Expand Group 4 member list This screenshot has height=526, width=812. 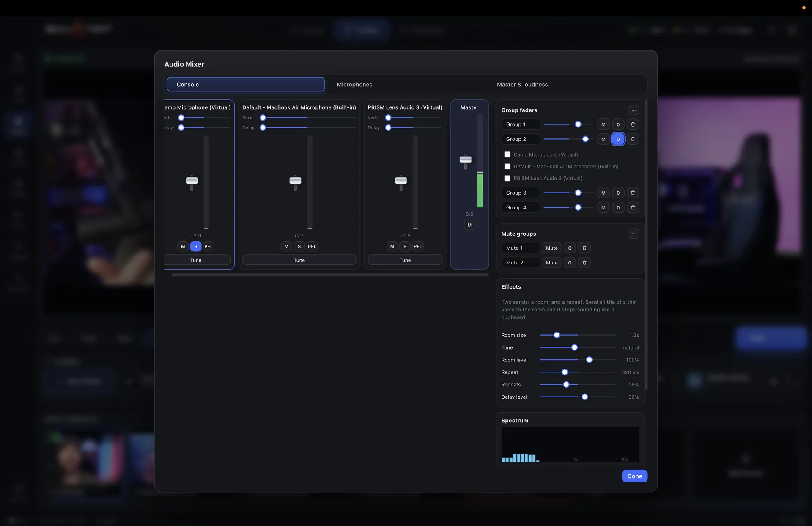(618, 208)
